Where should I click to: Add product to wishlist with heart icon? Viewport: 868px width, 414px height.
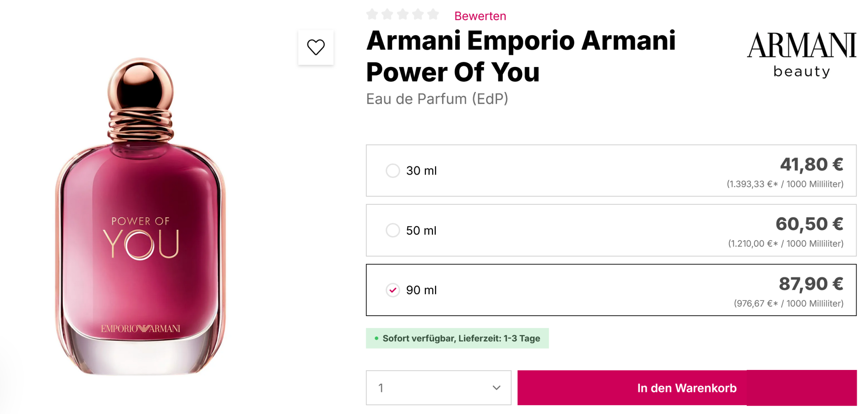click(x=316, y=47)
